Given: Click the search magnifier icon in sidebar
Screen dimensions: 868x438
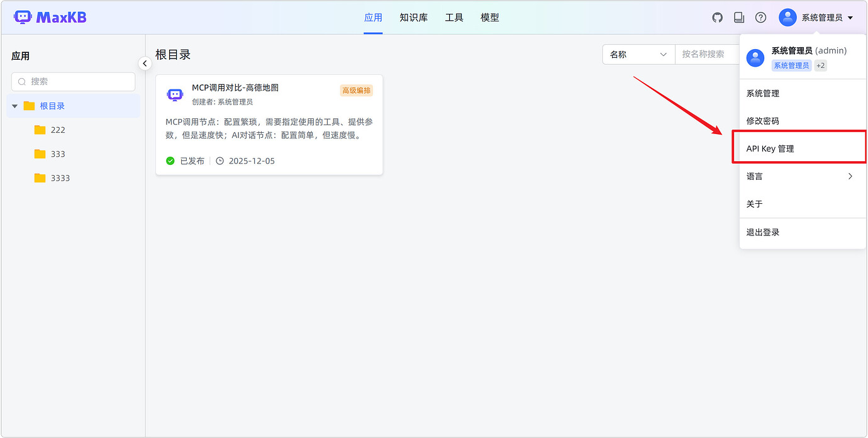Looking at the screenshot, I should coord(23,81).
